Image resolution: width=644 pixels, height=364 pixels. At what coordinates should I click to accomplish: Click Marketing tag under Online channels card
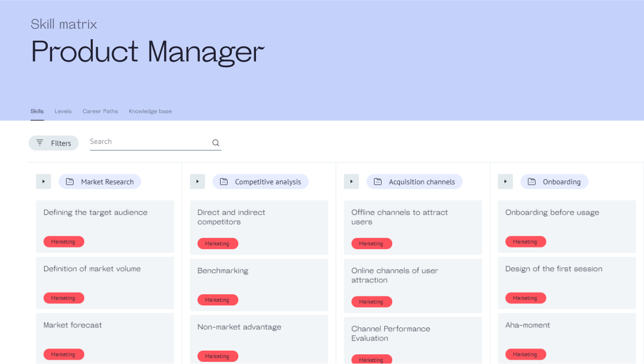[372, 302]
